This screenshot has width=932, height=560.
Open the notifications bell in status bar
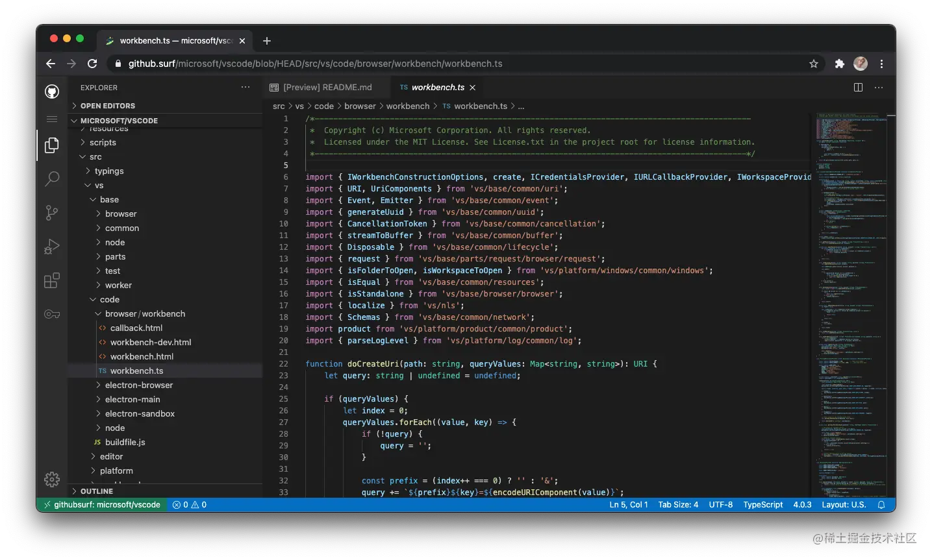click(x=881, y=505)
